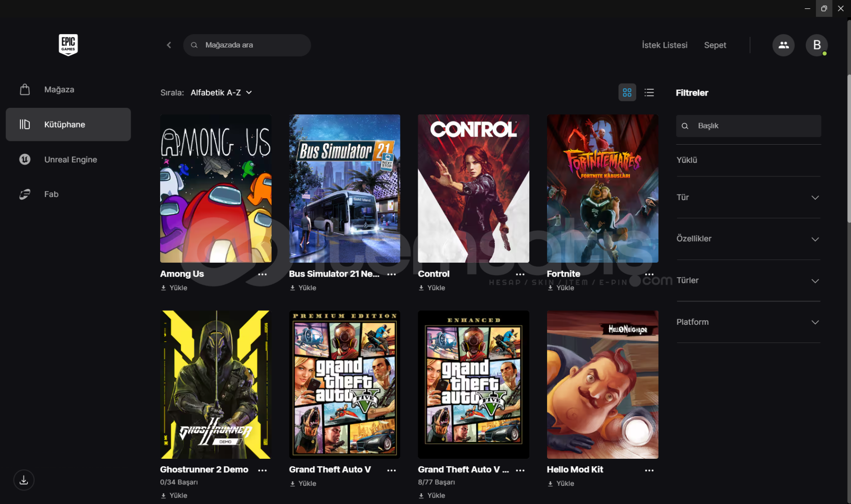Open more options for GTA V Enhanced

(520, 470)
